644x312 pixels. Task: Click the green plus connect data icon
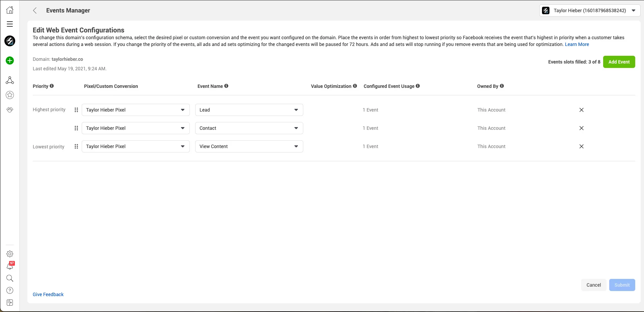click(x=10, y=61)
